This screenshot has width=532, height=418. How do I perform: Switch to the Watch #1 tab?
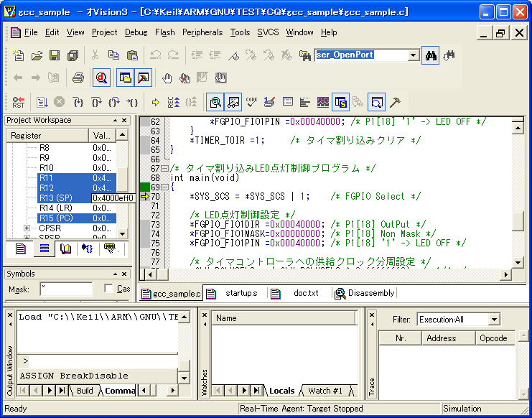pyautogui.click(x=325, y=391)
